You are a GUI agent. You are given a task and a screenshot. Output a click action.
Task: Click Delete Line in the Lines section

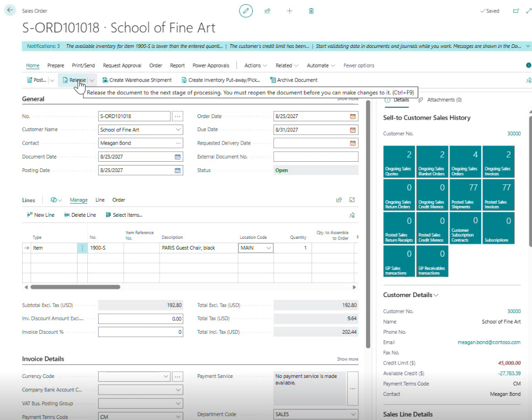80,215
